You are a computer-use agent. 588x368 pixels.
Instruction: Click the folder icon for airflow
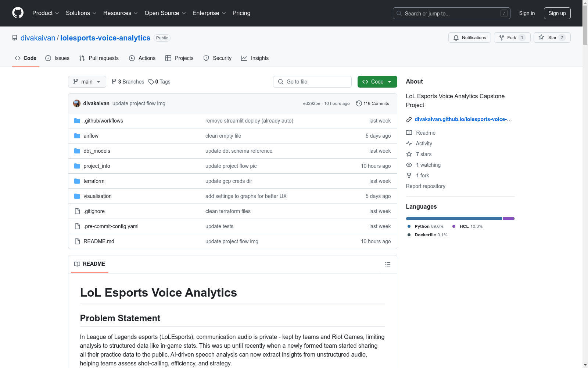coord(77,136)
